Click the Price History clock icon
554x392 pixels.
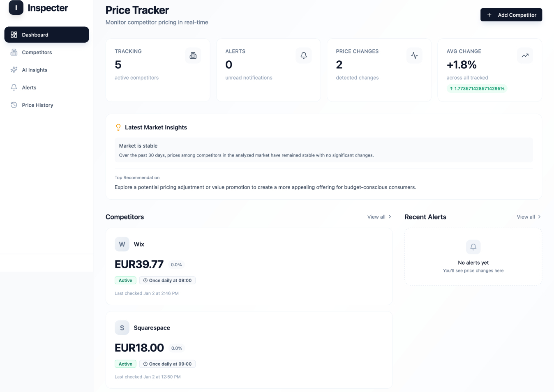point(14,105)
